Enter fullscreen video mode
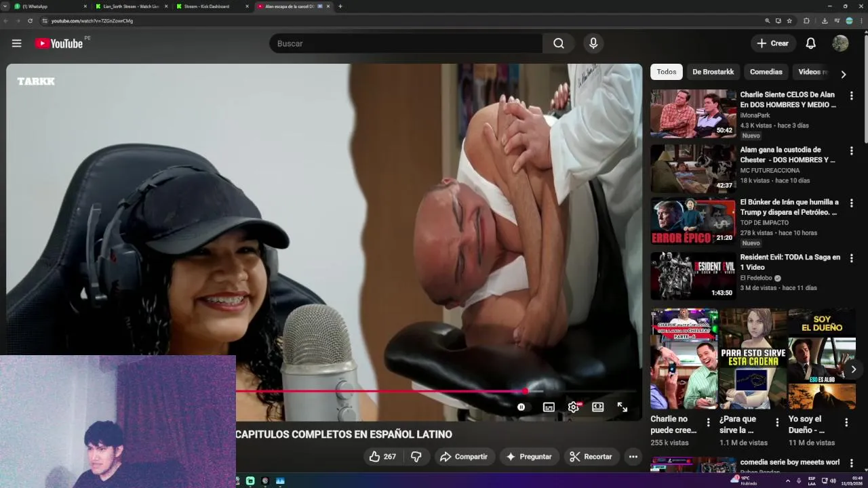 coord(622,407)
